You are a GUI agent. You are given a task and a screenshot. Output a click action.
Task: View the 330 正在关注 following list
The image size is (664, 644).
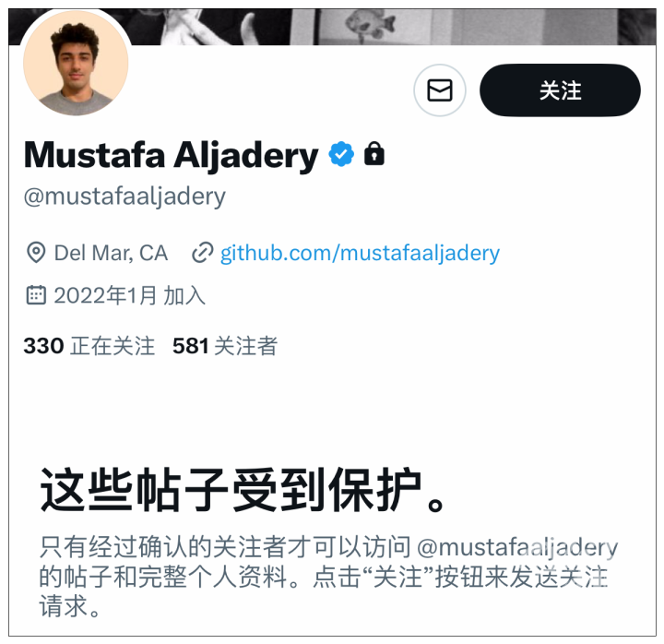(89, 346)
